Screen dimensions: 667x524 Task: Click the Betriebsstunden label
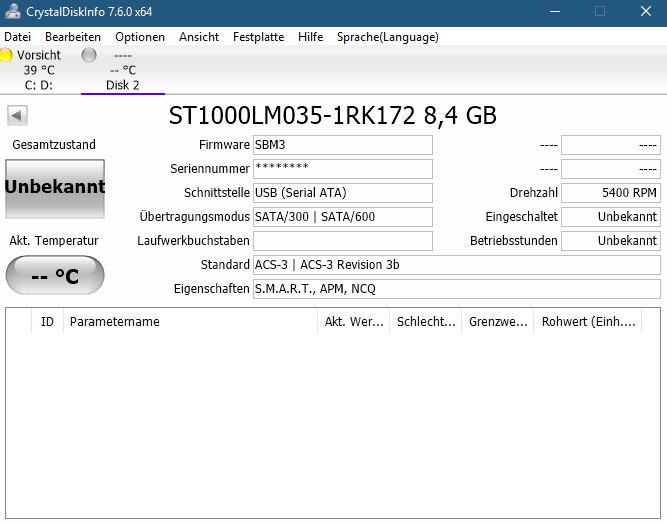point(513,241)
